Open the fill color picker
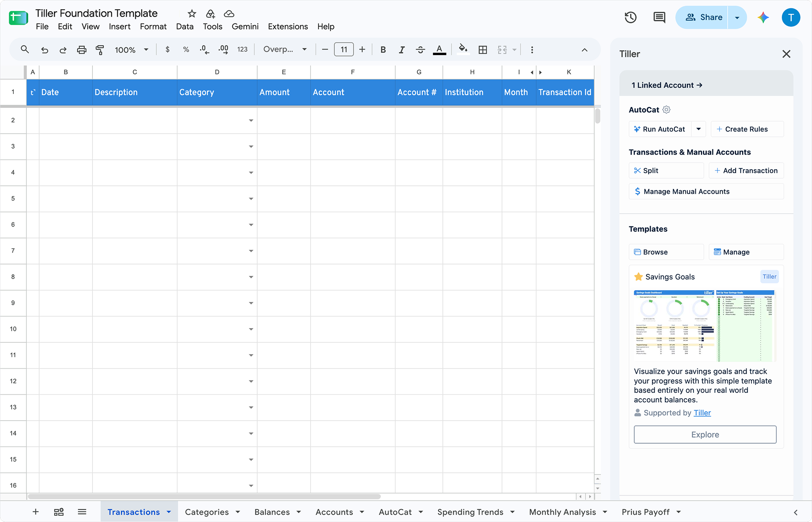The width and height of the screenshot is (812, 522). pos(463,50)
